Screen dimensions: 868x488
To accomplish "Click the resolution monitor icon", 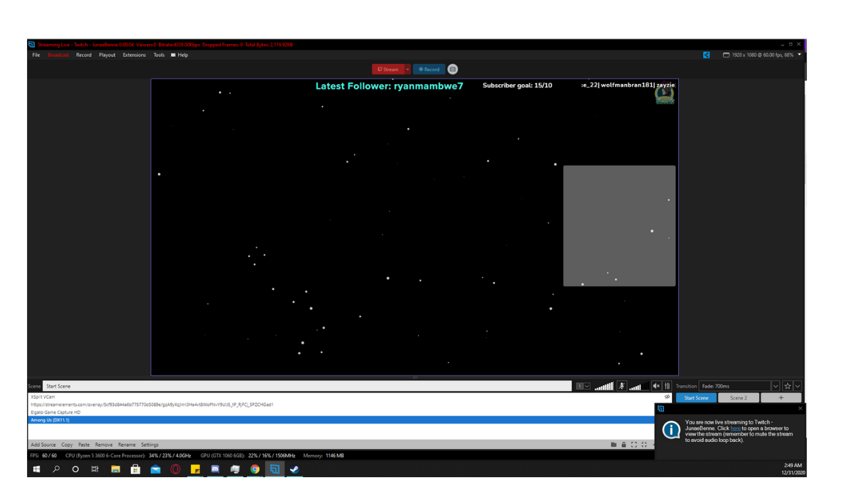I will (726, 55).
